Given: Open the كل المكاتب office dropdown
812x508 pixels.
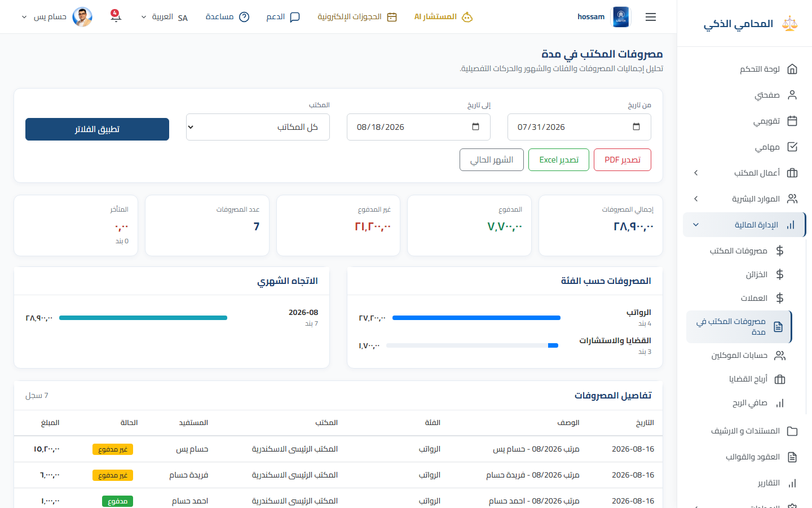Looking at the screenshot, I should [258, 127].
